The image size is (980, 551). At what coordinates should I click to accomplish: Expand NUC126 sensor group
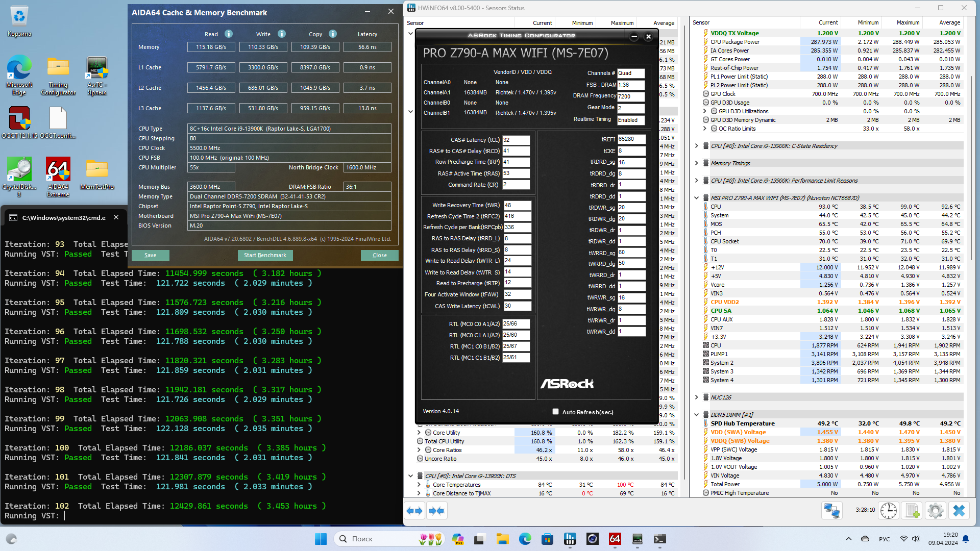696,397
